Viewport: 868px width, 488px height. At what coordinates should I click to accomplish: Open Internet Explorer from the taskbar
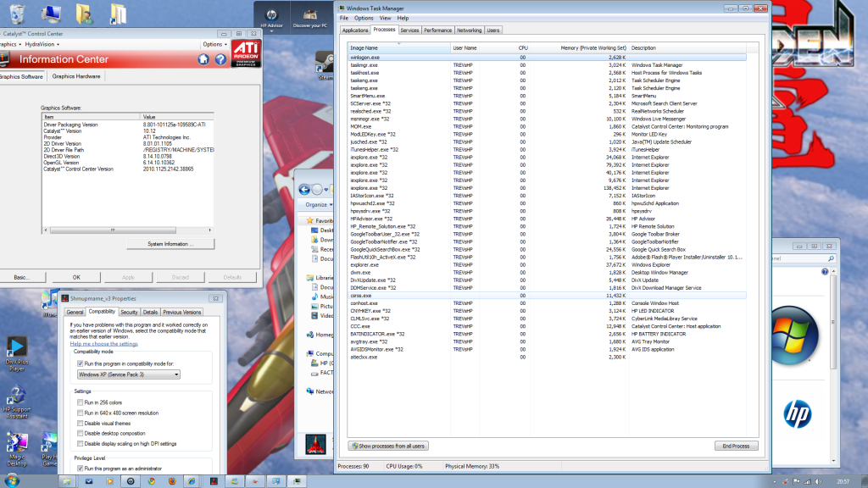coord(192,481)
